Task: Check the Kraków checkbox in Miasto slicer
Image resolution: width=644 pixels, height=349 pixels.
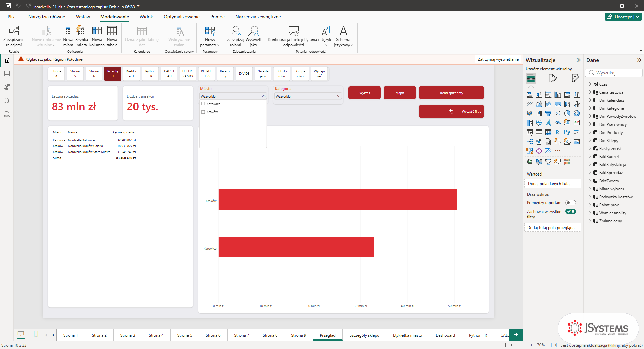Action: click(x=203, y=112)
